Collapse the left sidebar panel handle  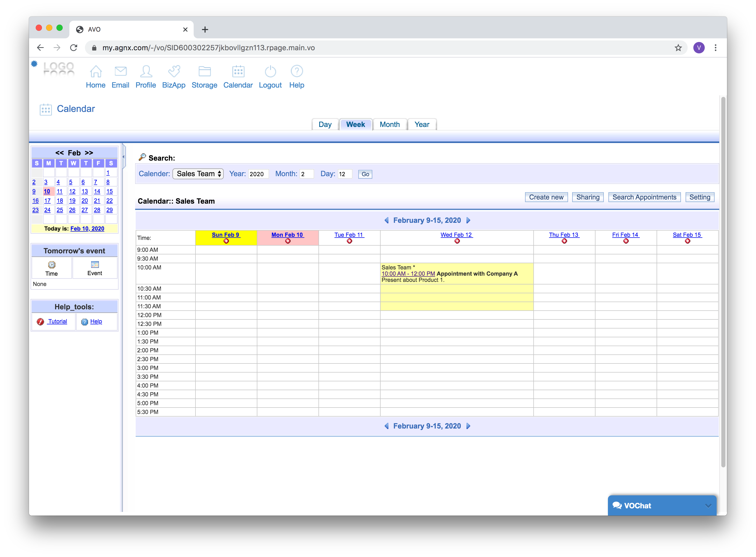coord(124,157)
